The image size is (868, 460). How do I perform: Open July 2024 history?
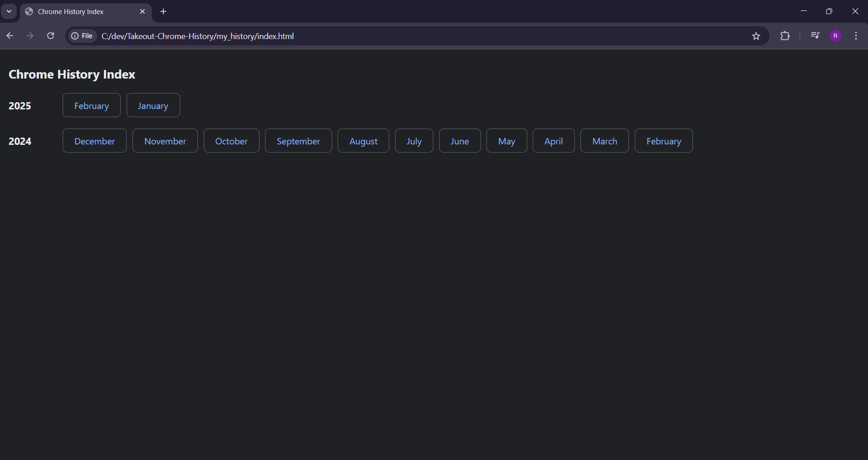coord(414,141)
